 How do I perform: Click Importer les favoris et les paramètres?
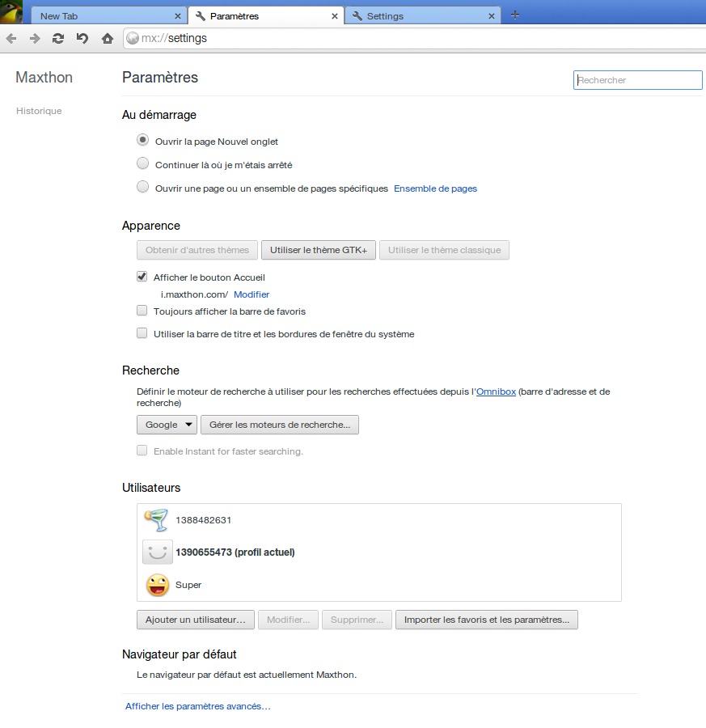[487, 620]
